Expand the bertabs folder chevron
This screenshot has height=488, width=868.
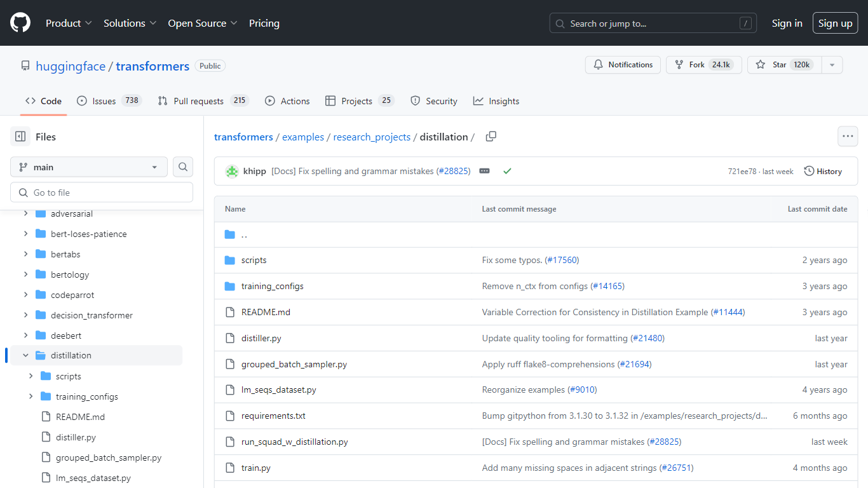[25, 254]
